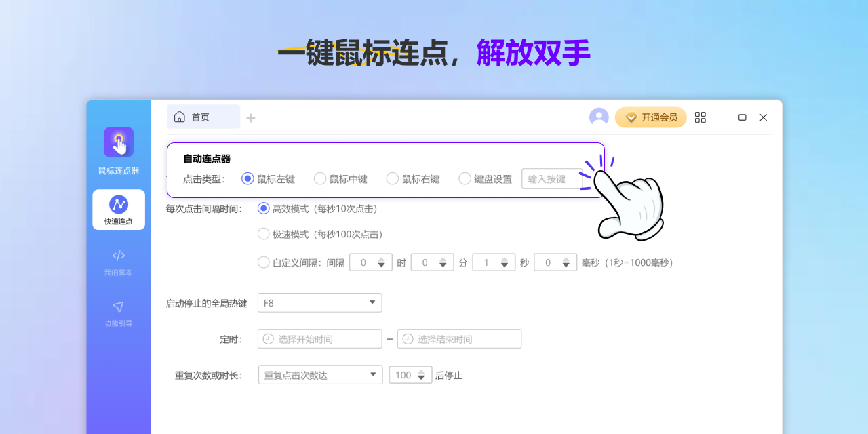Screen dimensions: 868x434
Task: Choose 自定义间隔 interval mode
Action: [263, 262]
